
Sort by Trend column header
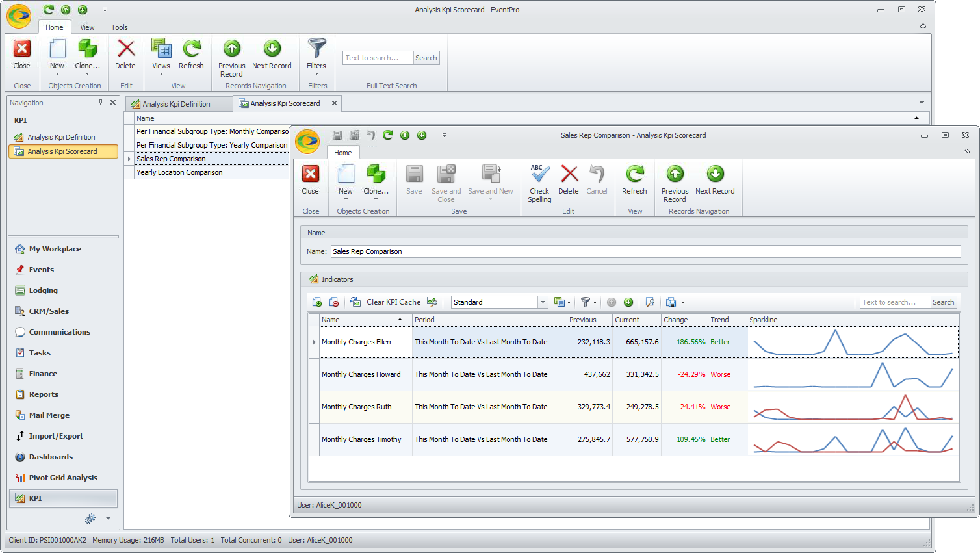[727, 320]
